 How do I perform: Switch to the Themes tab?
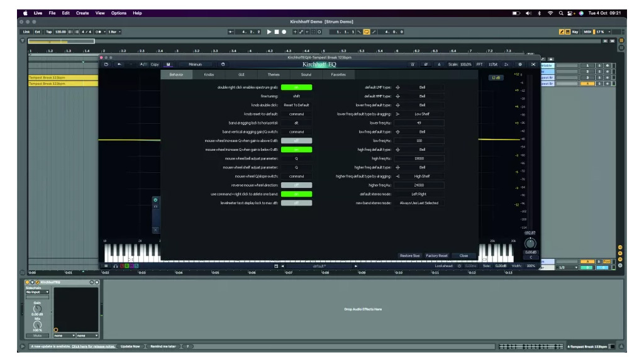(x=274, y=75)
